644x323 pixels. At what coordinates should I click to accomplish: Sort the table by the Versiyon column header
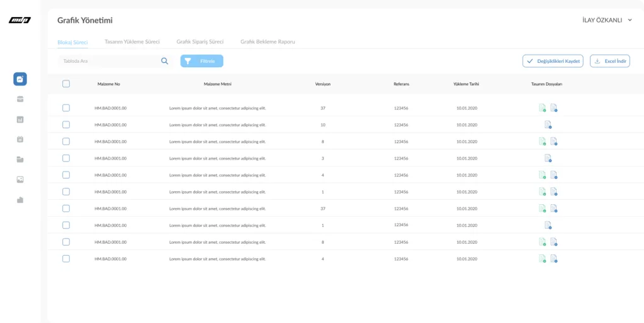[x=323, y=84]
